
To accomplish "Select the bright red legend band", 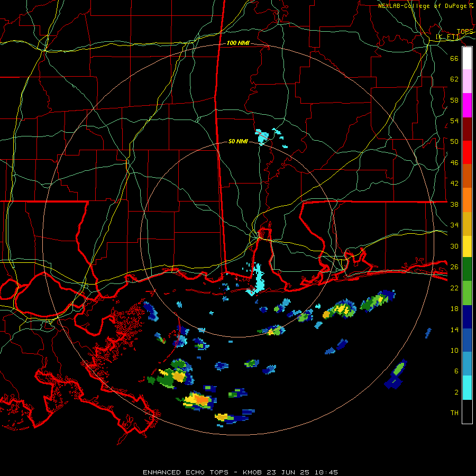I will point(467,152).
